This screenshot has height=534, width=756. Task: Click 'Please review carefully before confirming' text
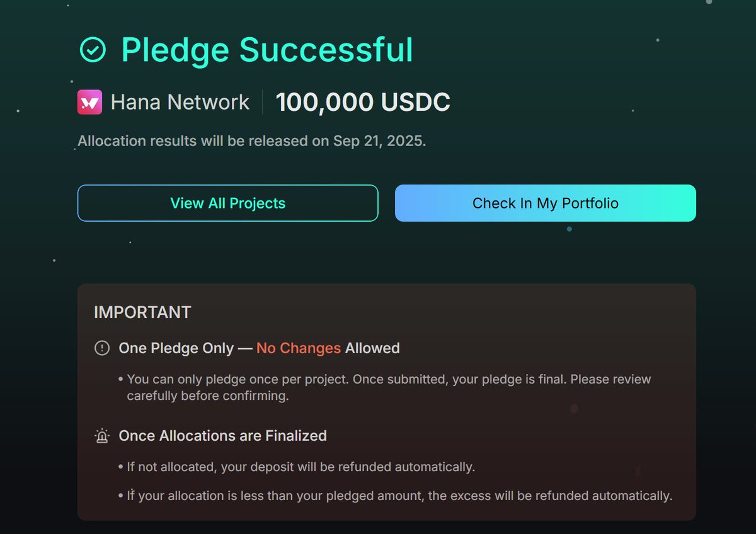click(208, 396)
